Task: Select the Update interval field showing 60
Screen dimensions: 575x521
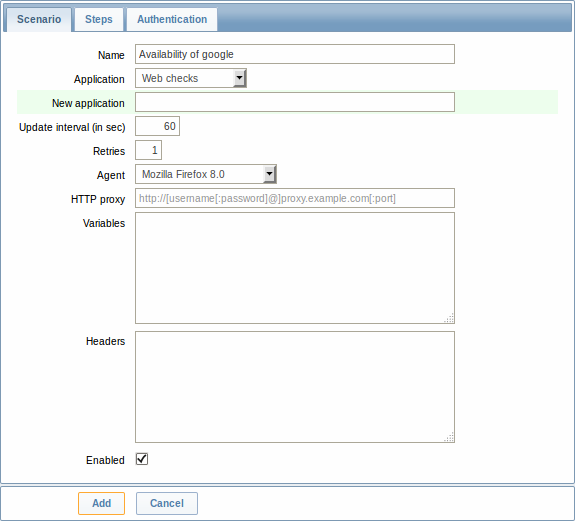Action: pyautogui.click(x=157, y=126)
